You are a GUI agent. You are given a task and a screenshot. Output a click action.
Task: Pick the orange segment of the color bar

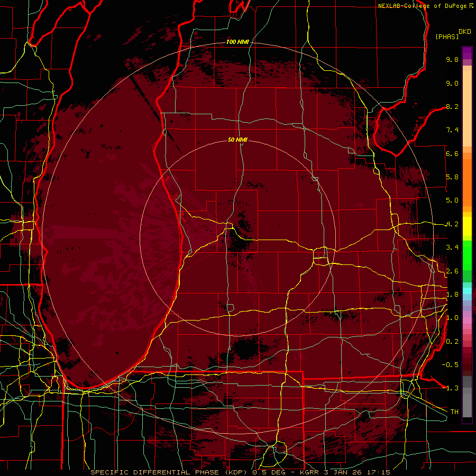pyautogui.click(x=467, y=182)
